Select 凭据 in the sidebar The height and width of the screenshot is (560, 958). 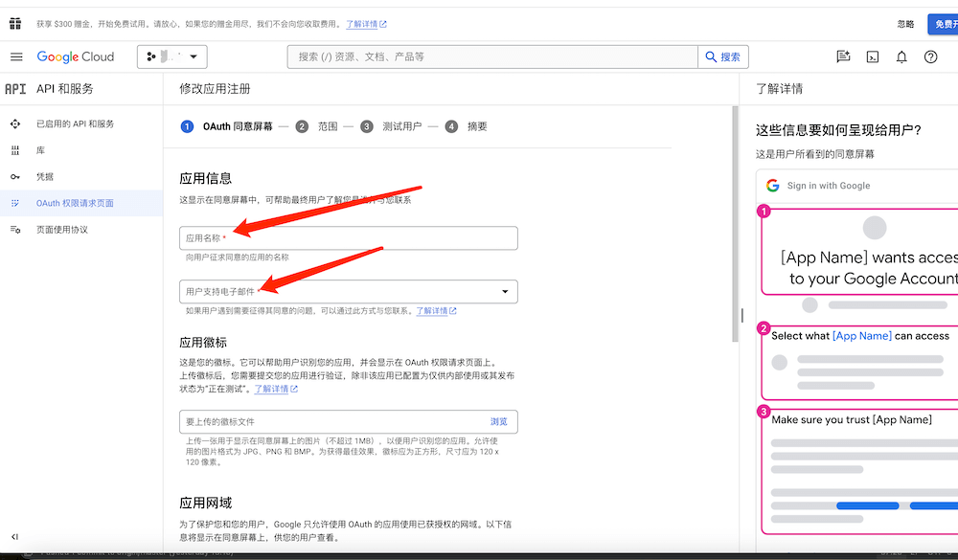[45, 177]
